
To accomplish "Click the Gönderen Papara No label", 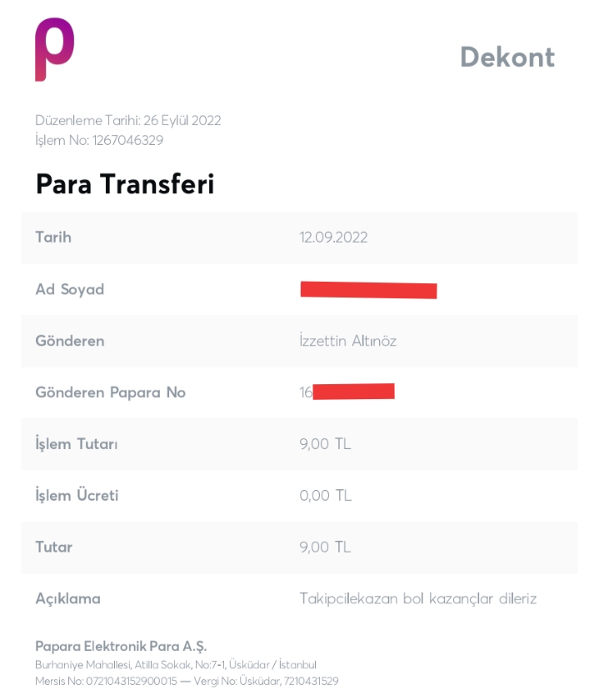I will pos(110,392).
